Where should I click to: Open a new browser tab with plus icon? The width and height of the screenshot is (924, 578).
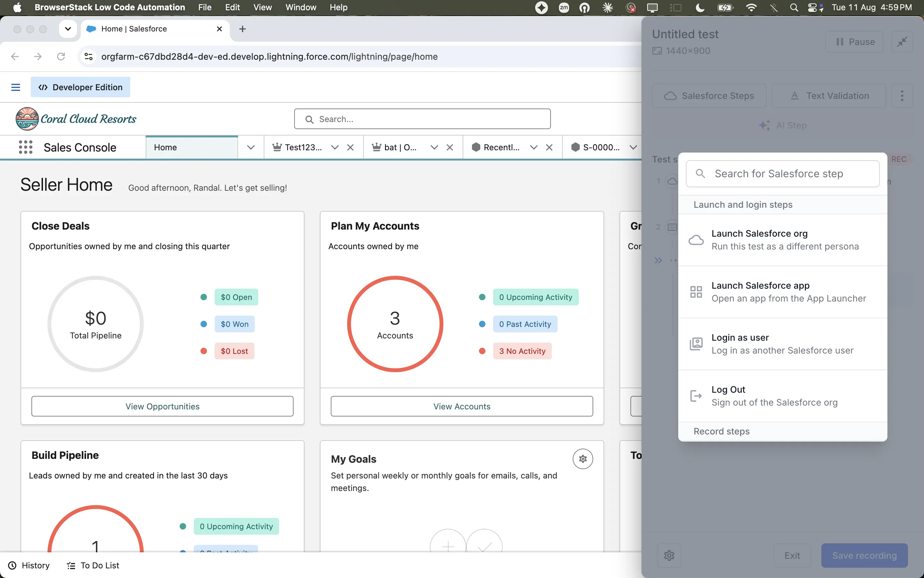pos(243,29)
